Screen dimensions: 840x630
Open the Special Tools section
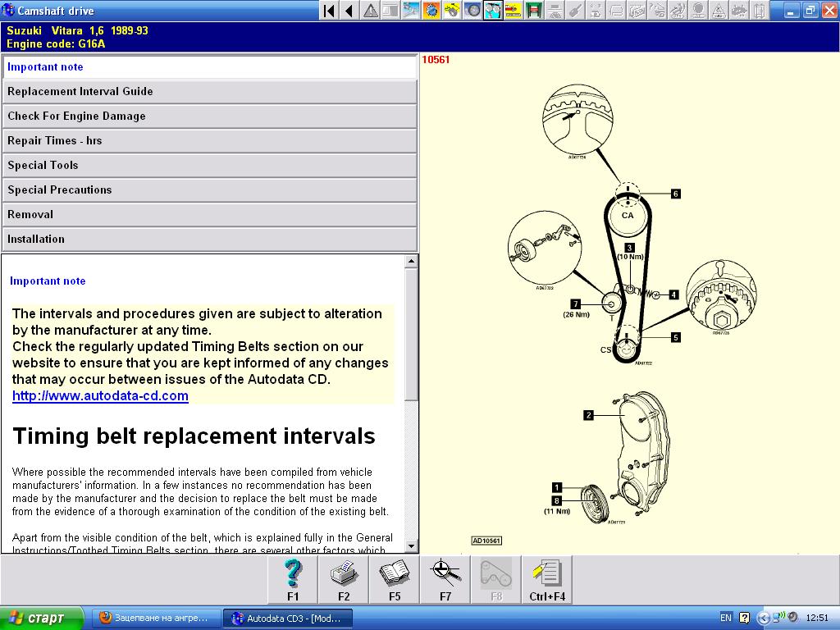[x=209, y=165]
